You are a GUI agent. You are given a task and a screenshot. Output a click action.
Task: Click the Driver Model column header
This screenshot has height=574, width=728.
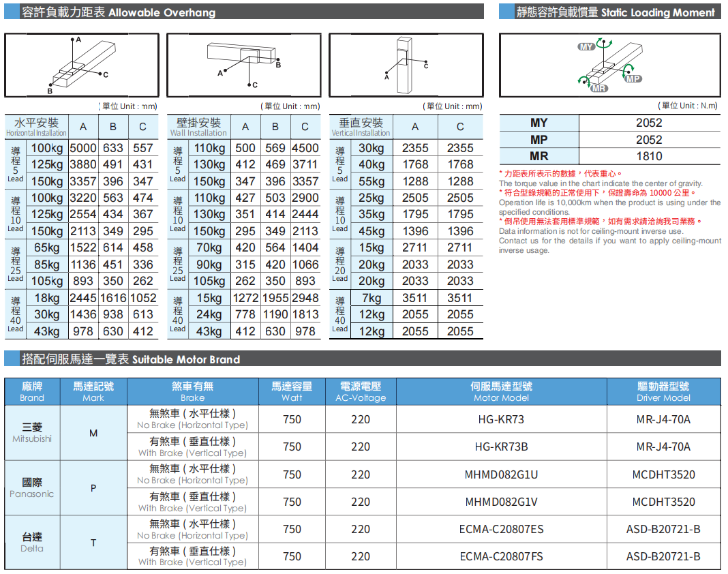(x=663, y=391)
